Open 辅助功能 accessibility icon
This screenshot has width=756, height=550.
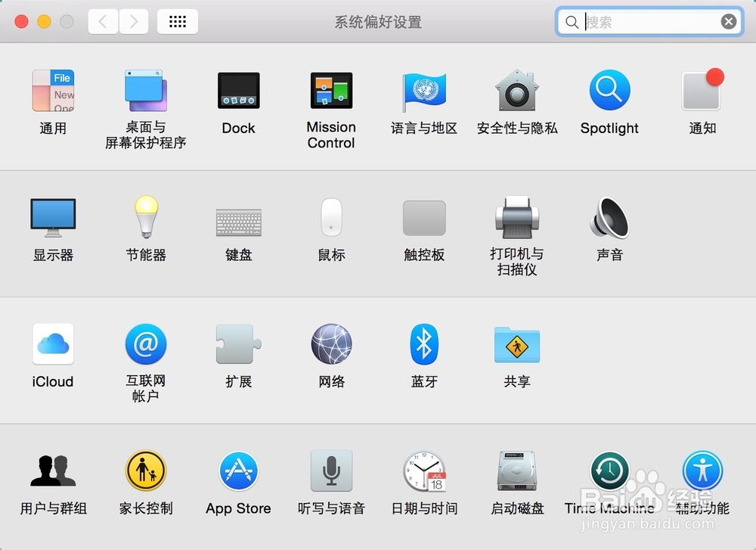(702, 471)
